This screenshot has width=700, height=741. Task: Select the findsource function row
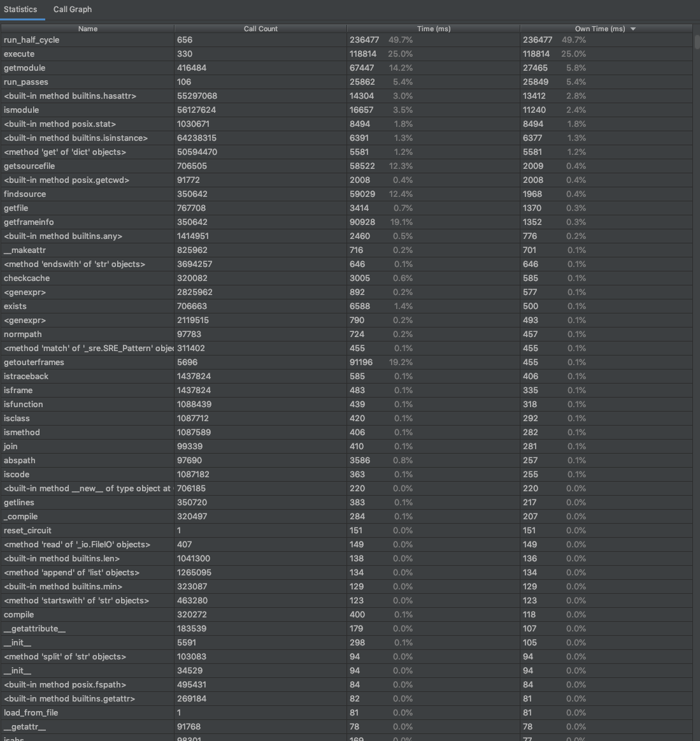[24, 194]
